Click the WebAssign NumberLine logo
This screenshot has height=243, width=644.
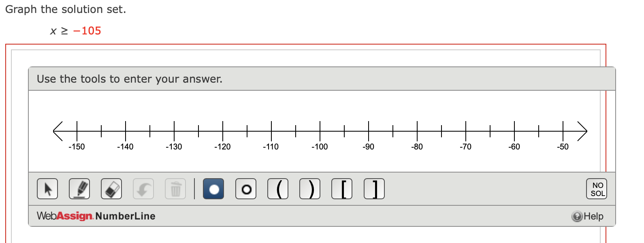coord(95,216)
